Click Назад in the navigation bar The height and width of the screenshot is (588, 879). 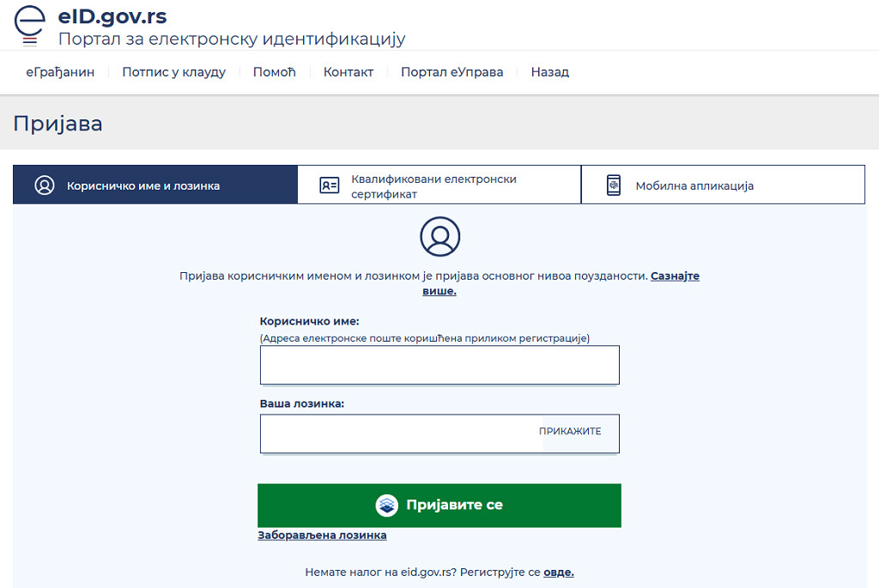tap(549, 72)
